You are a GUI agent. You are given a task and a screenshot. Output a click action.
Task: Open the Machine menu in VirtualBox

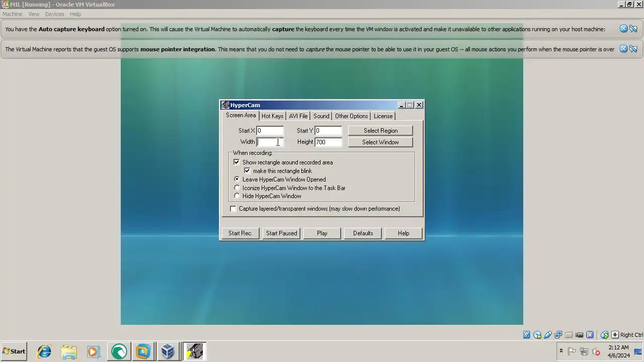coord(12,14)
